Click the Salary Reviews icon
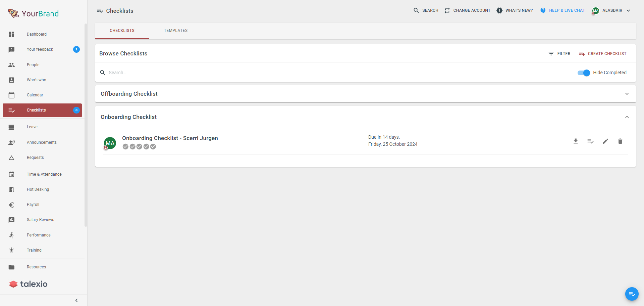The width and height of the screenshot is (644, 306). point(11,220)
